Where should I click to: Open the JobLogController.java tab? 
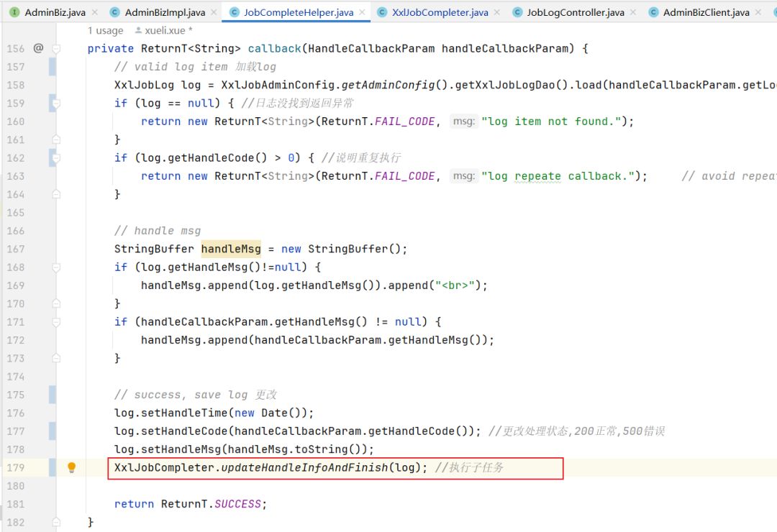click(x=576, y=12)
